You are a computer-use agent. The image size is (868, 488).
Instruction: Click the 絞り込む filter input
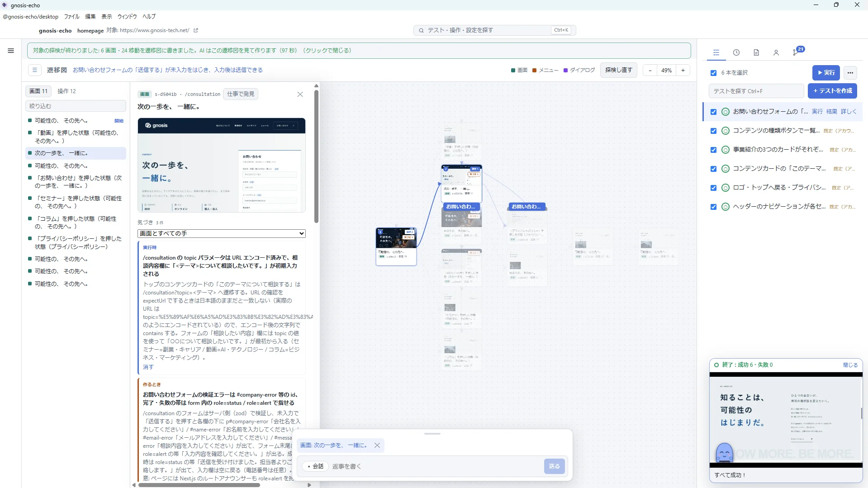(76, 106)
